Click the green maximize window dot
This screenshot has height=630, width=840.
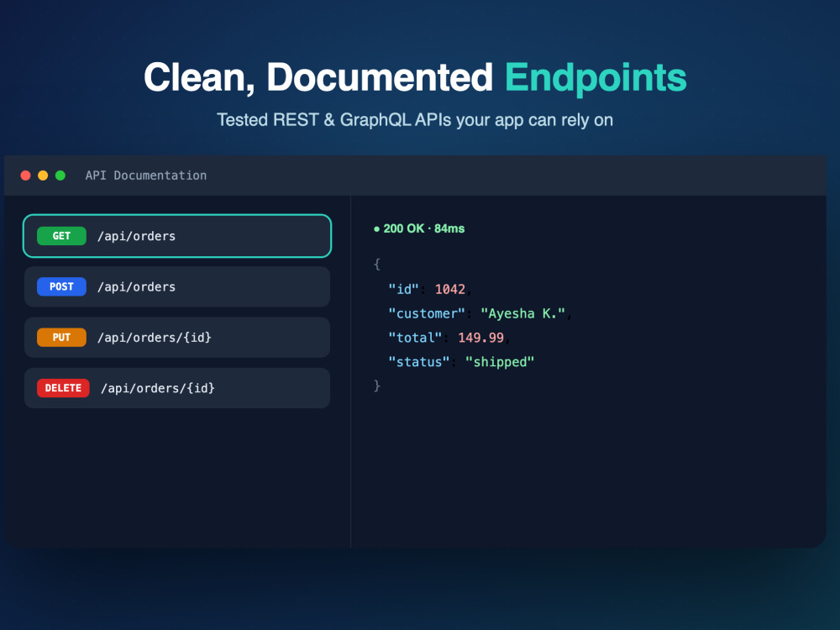click(60, 176)
